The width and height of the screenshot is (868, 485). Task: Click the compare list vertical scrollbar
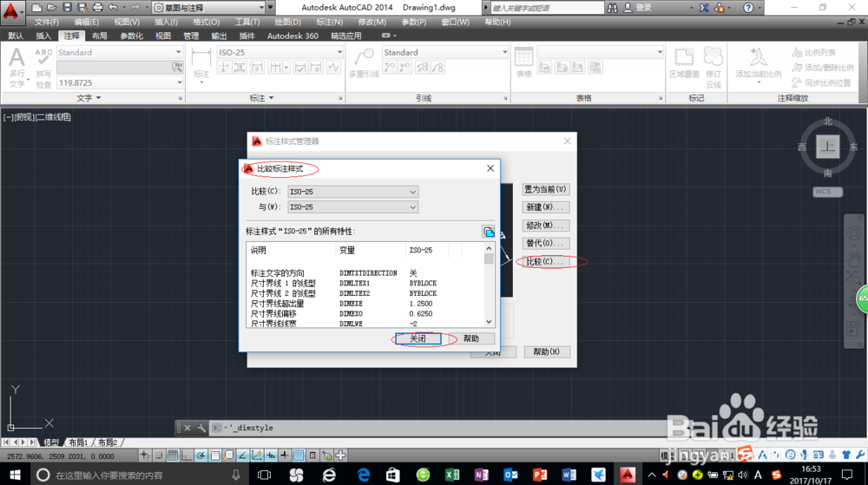click(489, 285)
